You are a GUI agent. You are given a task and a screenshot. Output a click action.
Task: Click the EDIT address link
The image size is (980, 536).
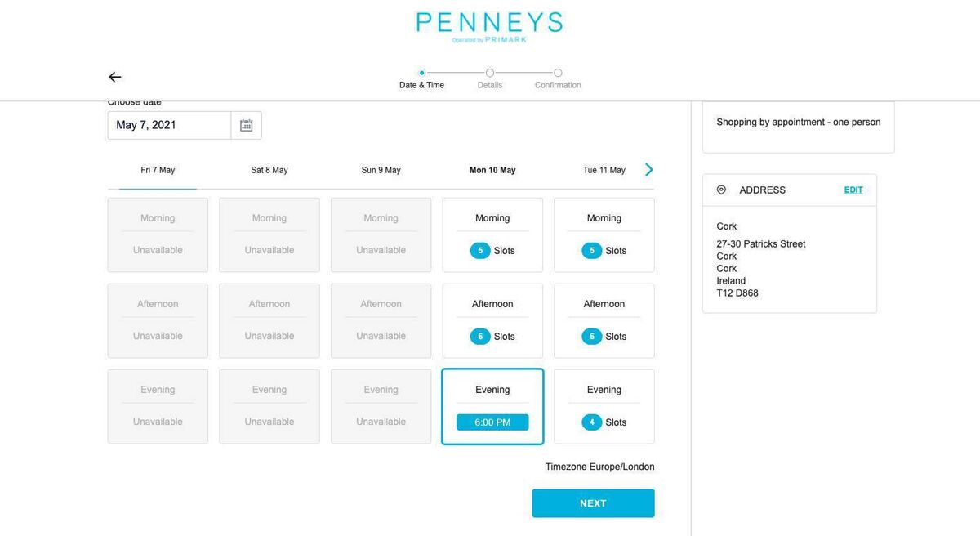853,190
